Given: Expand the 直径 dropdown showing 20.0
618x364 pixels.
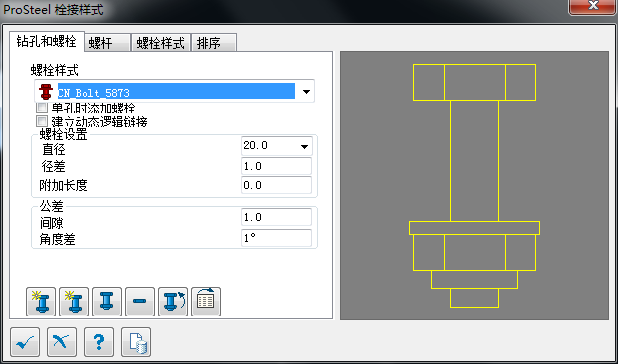Looking at the screenshot, I should coord(304,147).
